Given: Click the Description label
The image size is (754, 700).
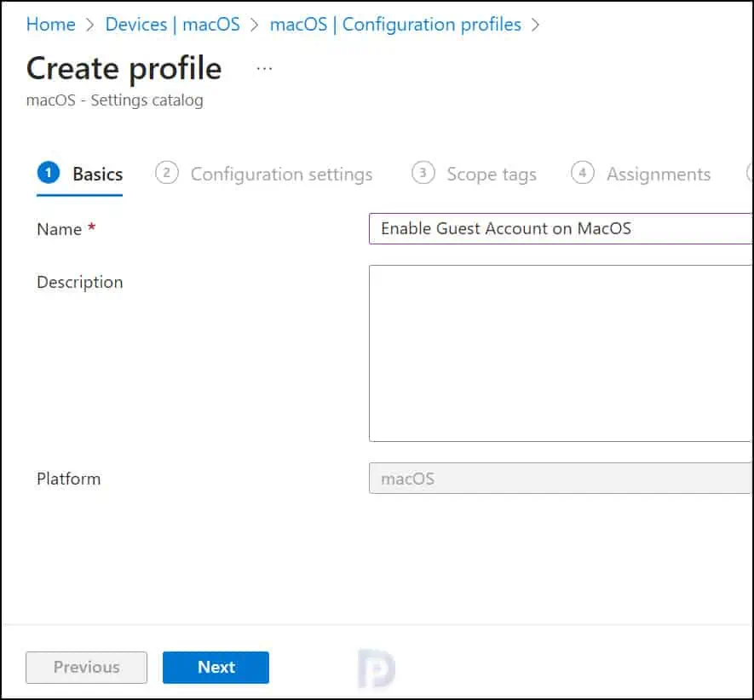Looking at the screenshot, I should pyautogui.click(x=80, y=282).
